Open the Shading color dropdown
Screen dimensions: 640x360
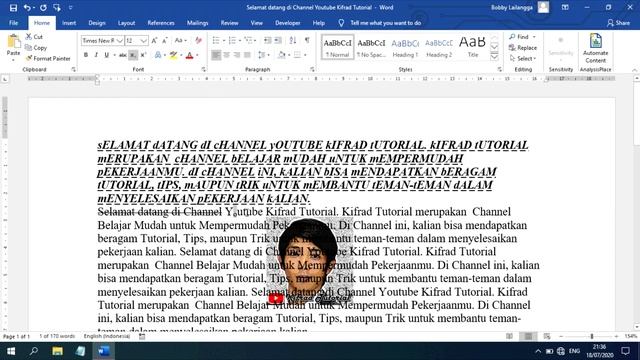click(x=289, y=55)
